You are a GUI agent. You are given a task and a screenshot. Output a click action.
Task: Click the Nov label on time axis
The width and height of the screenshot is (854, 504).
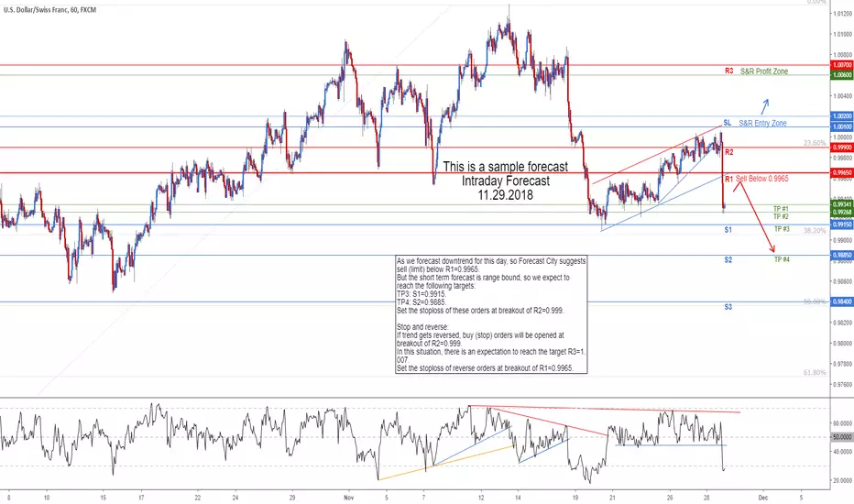point(349,498)
